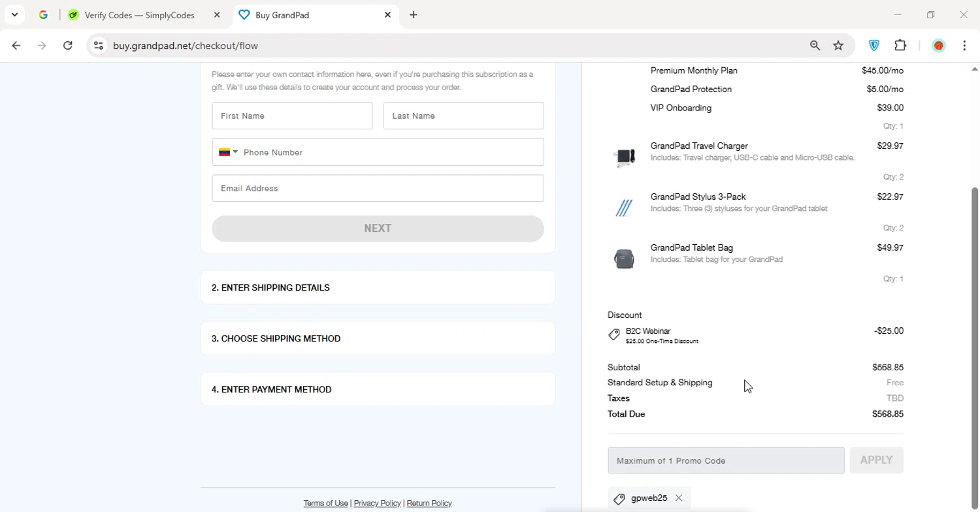
Task: Click the B2C Webinar discount tag icon
Action: click(x=614, y=335)
